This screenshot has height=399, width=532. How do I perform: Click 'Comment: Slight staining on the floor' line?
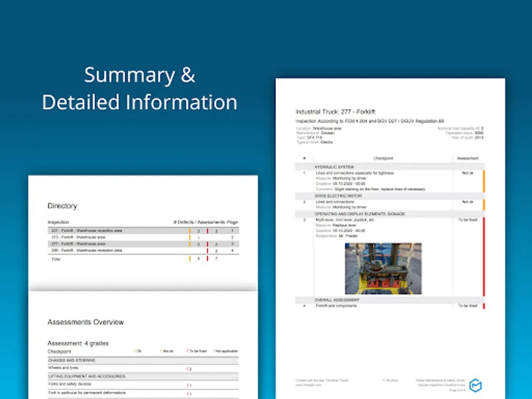[371, 189]
